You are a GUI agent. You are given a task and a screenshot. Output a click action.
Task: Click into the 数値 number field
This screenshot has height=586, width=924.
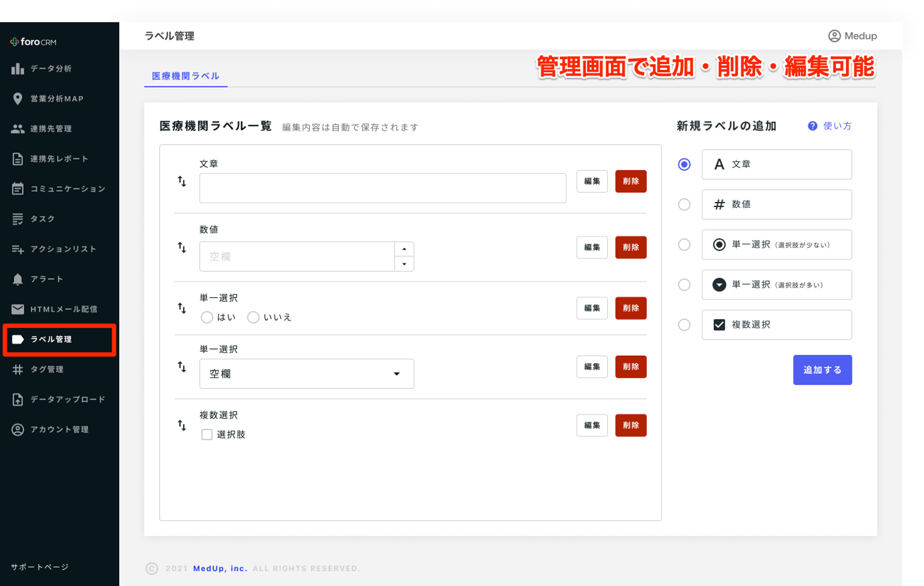pos(297,256)
